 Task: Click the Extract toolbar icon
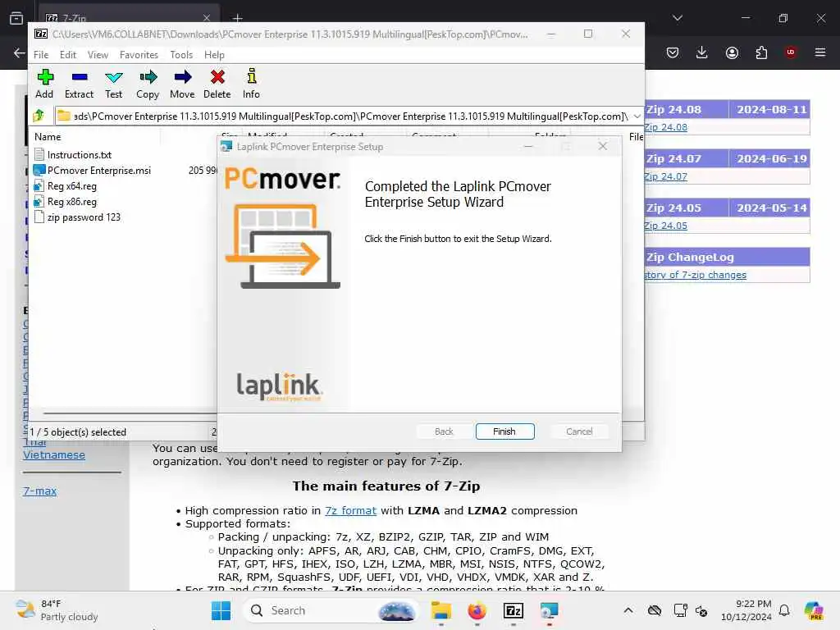pos(79,84)
